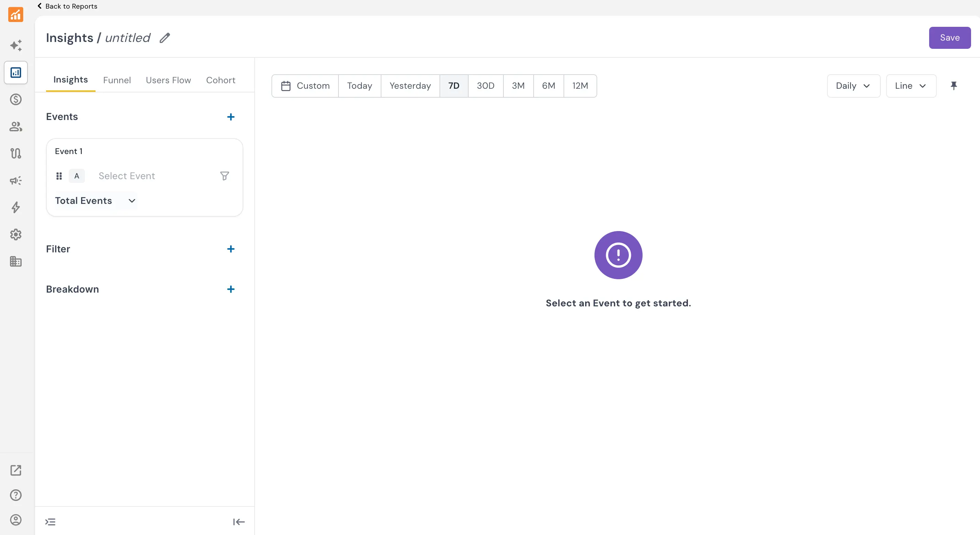This screenshot has width=980, height=535.
Task: Open the dollar revenue icon in sidebar
Action: 15,99
